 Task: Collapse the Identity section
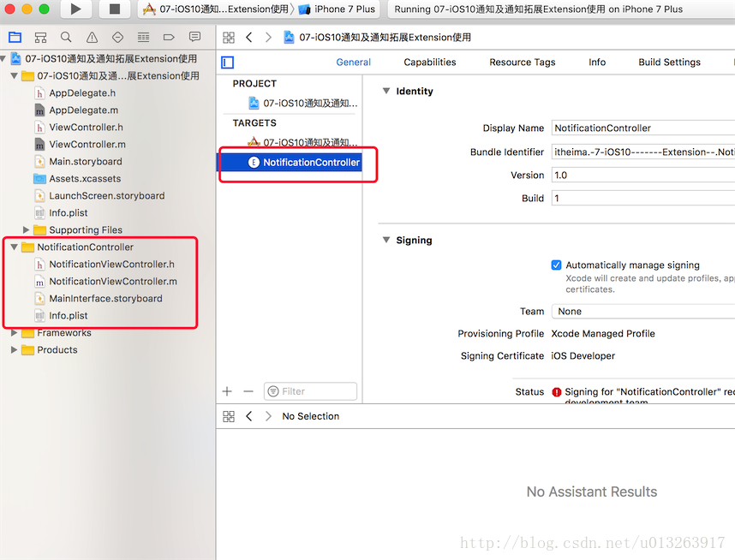386,91
